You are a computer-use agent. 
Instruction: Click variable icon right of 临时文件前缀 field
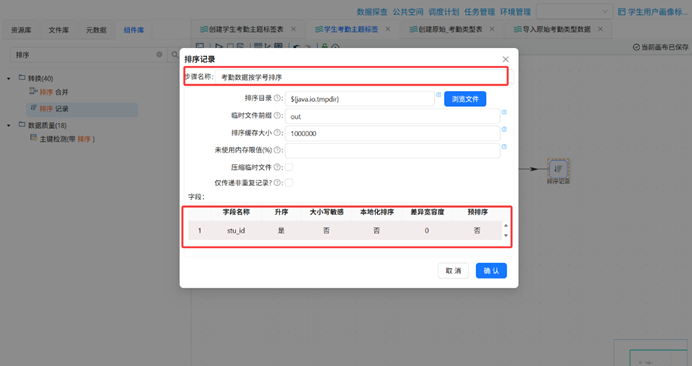(504, 112)
